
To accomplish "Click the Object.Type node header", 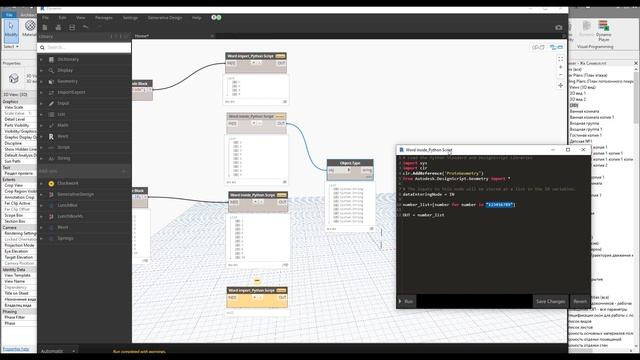I will 350,163.
